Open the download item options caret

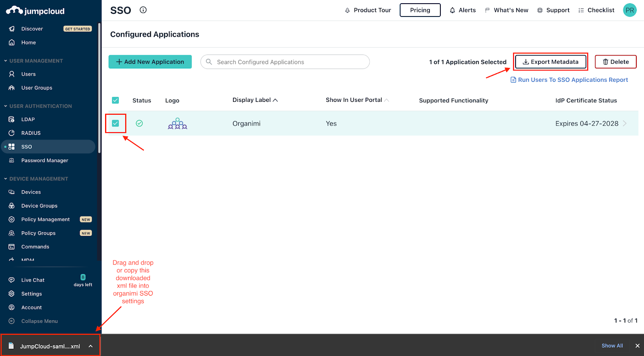coord(91,346)
